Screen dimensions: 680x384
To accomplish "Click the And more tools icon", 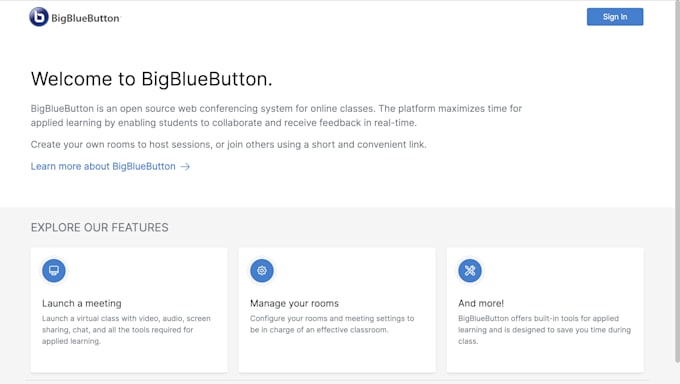I will pyautogui.click(x=470, y=270).
